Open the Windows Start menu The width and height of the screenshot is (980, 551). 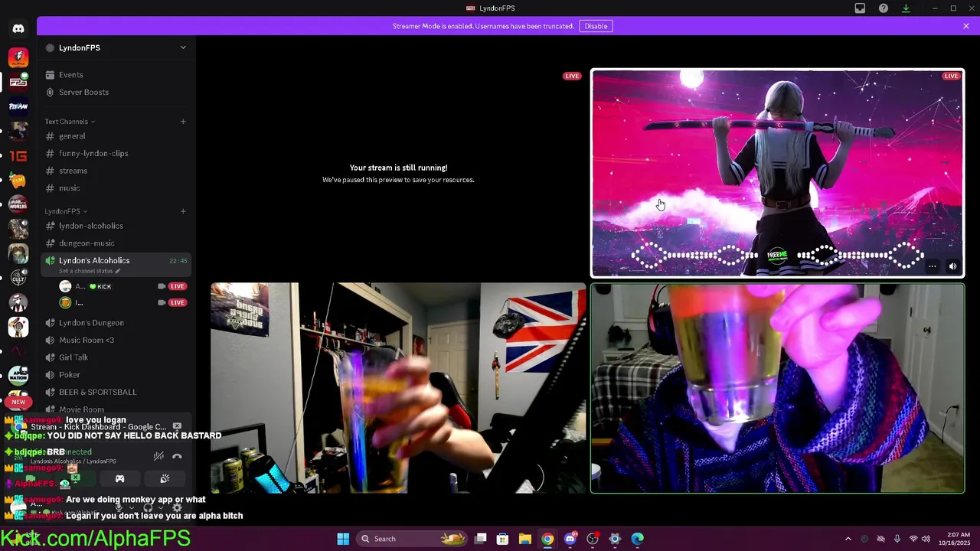tap(343, 539)
